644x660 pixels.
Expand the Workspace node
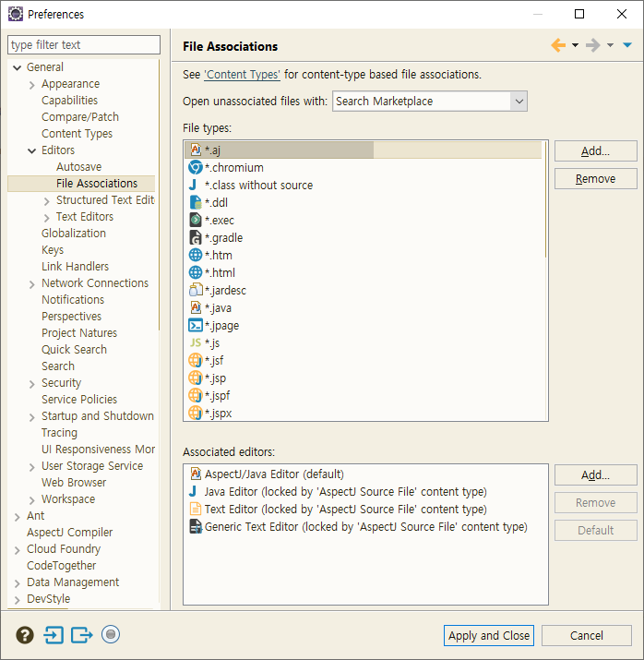click(32, 500)
